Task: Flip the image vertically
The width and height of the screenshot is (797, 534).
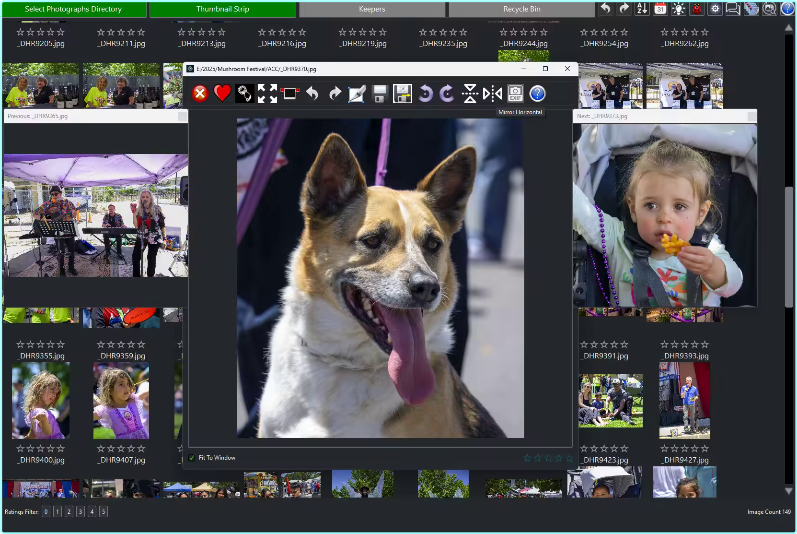Action: click(470, 93)
